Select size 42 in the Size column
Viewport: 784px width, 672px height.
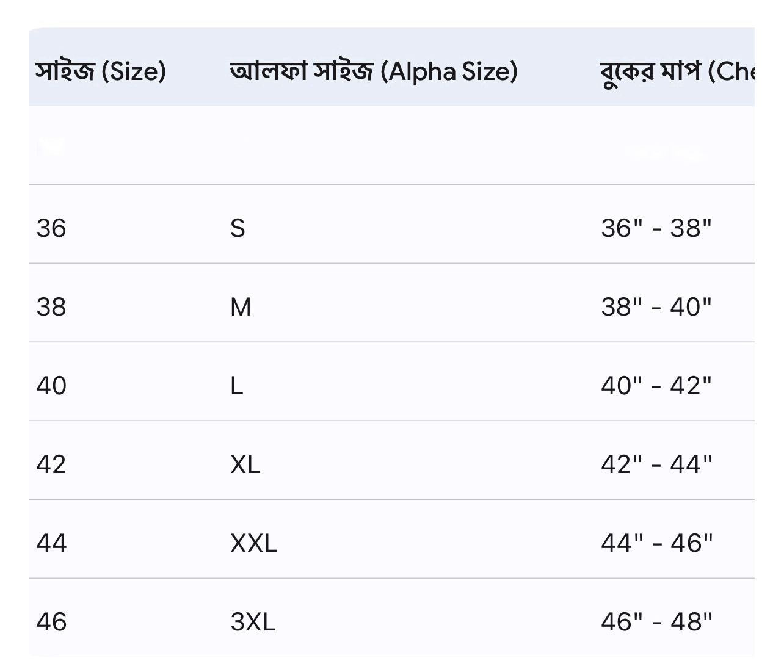click(51, 464)
